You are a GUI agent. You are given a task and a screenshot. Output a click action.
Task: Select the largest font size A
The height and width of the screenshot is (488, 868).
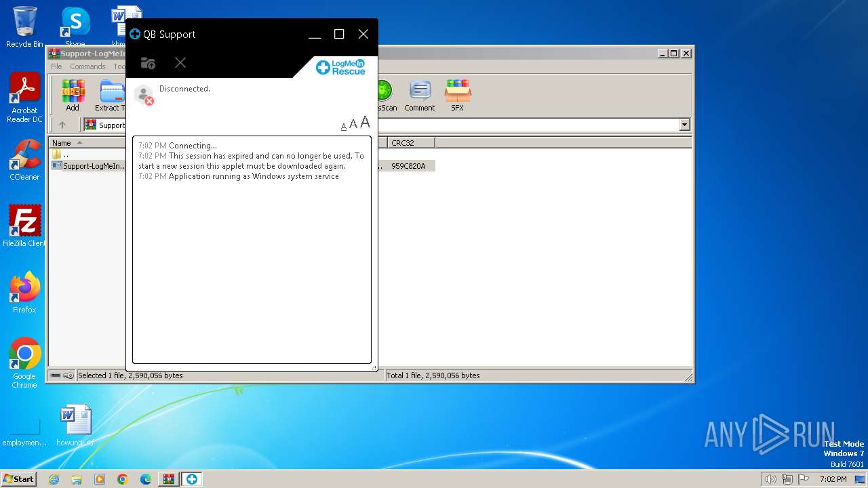pyautogui.click(x=365, y=122)
